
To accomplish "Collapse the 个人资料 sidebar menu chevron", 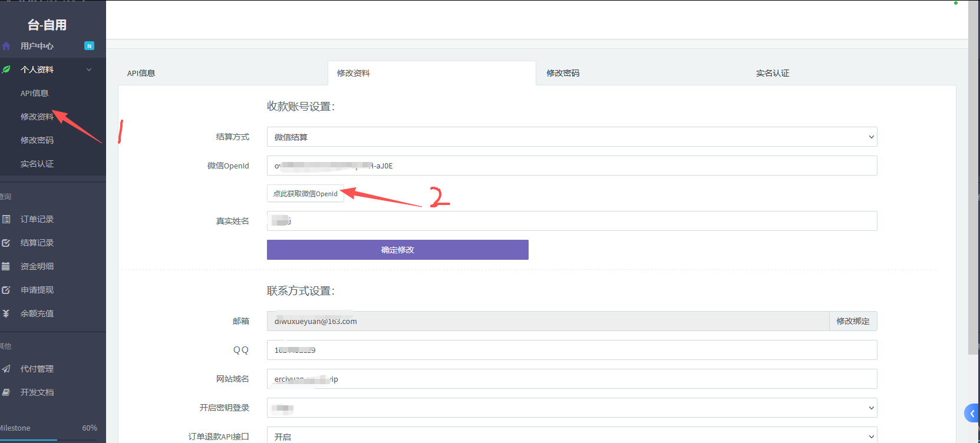I will tap(89, 70).
